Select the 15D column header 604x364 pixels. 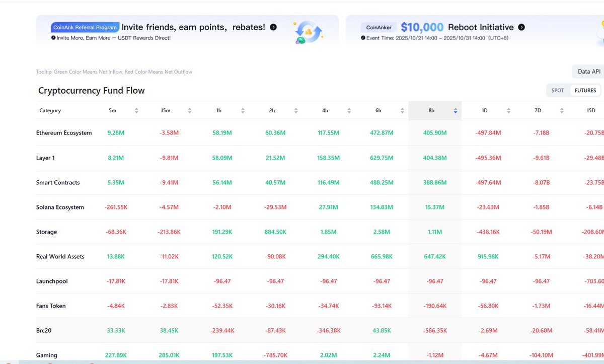pyautogui.click(x=591, y=111)
